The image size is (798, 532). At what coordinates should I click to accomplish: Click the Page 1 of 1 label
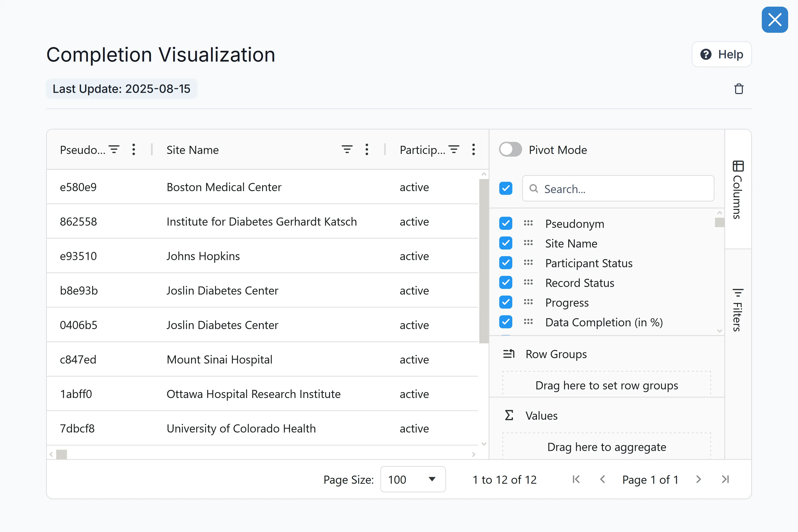point(650,480)
